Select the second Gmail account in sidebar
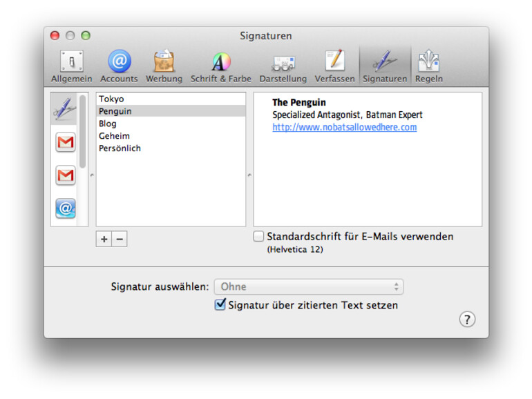This screenshot has height=399, width=532. pos(66,175)
